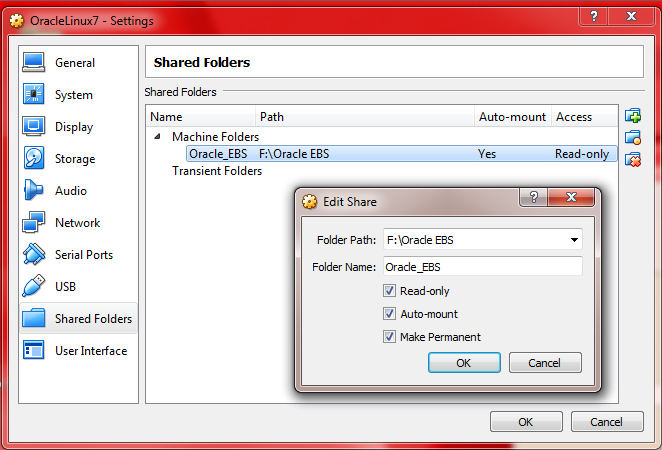Click the Folder Name input field

[x=483, y=267]
